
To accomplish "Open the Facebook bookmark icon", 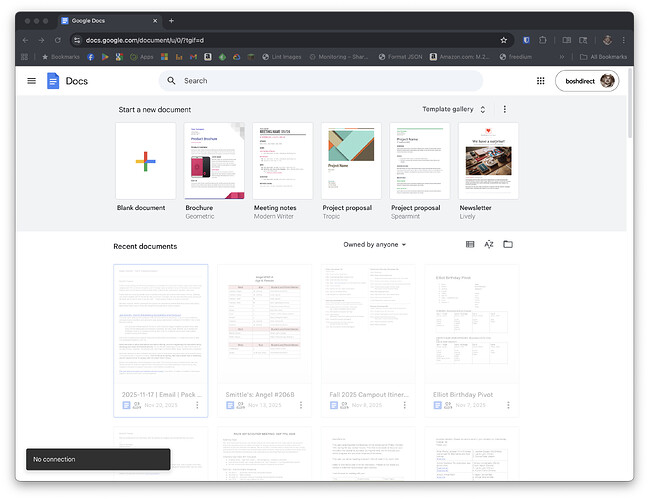I will (91, 57).
